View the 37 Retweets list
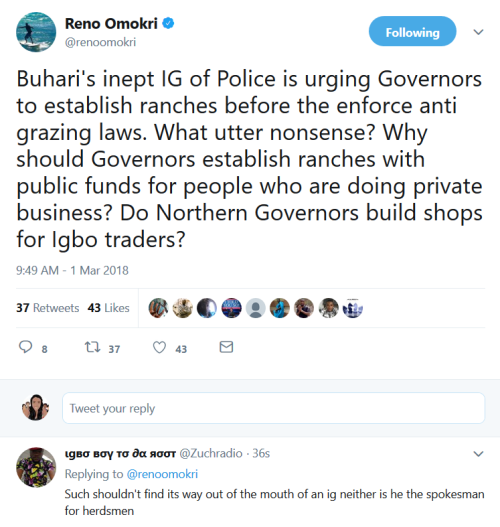Screen dimensions: 500x527 (x=48, y=308)
